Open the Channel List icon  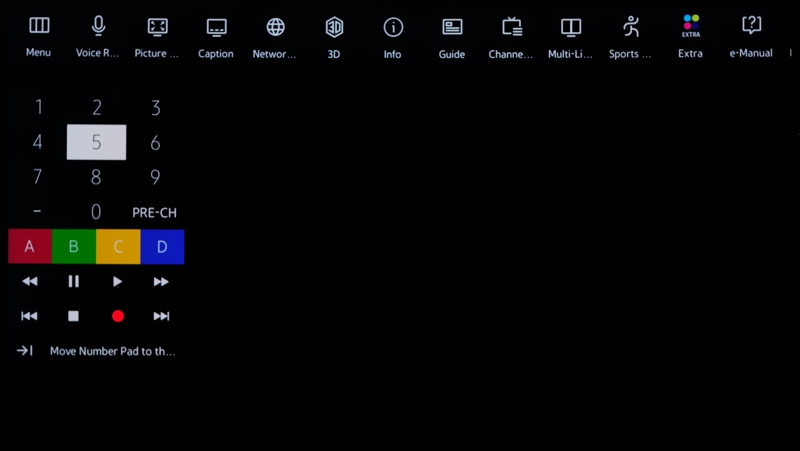point(511,27)
